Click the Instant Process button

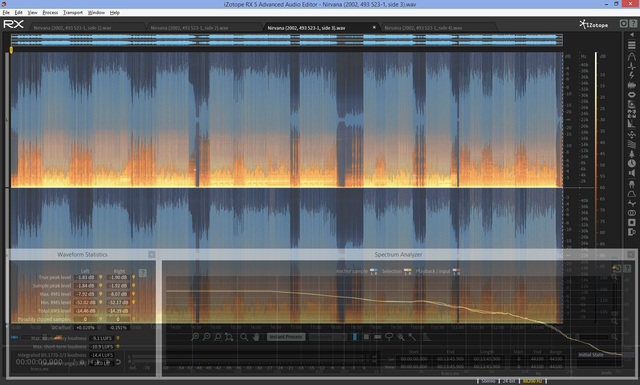point(286,337)
